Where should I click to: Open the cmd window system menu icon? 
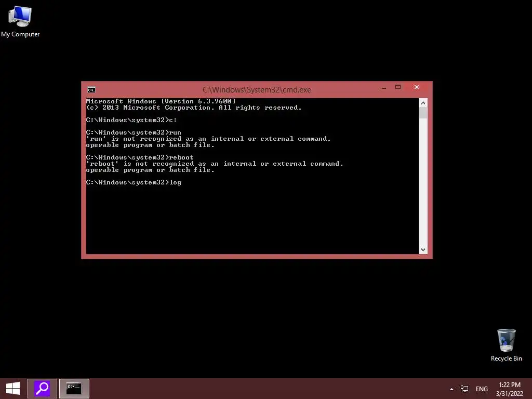(91, 89)
